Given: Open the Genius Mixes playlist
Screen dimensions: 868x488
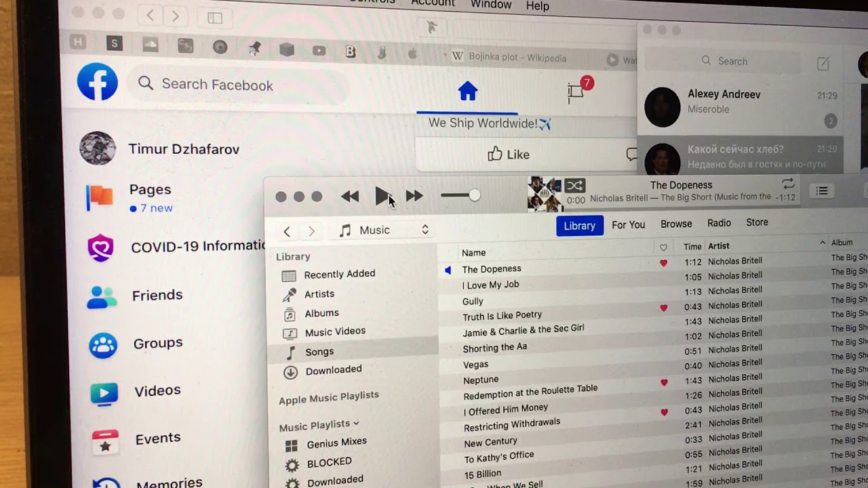Looking at the screenshot, I should [336, 443].
